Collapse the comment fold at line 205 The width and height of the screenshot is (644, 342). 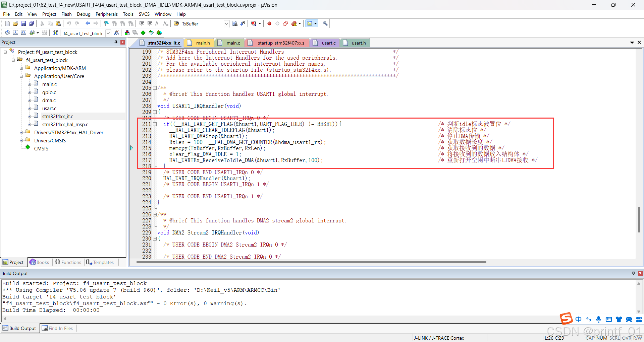tap(155, 88)
